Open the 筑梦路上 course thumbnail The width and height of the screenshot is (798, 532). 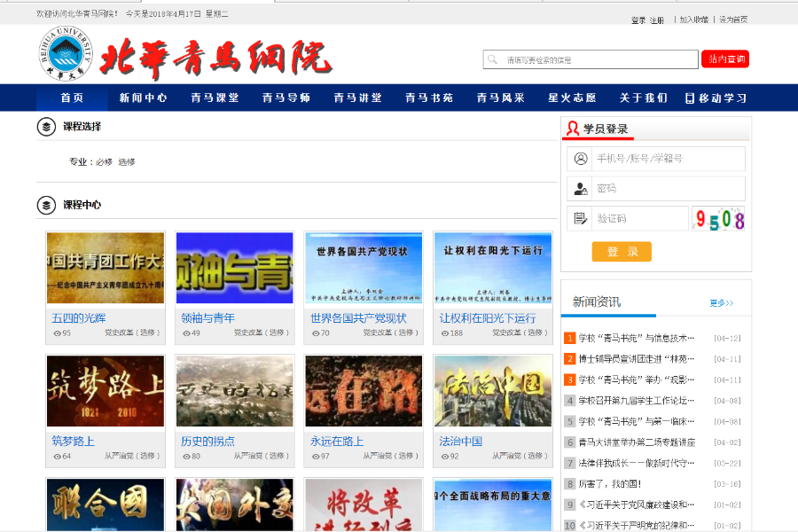tap(106, 391)
